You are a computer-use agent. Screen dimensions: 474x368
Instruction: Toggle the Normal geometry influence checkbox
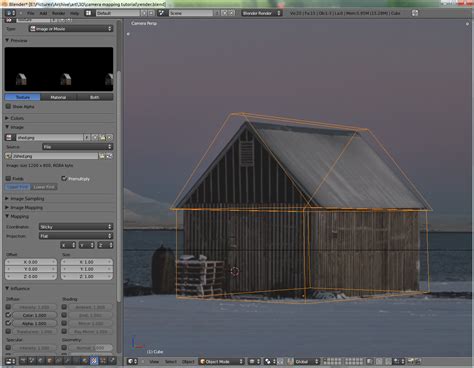(x=64, y=347)
